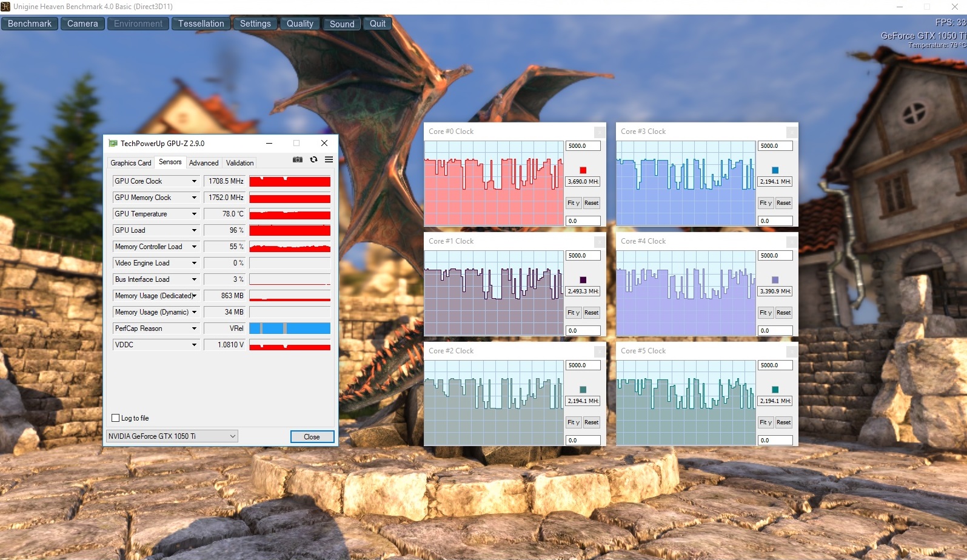The width and height of the screenshot is (967, 560).
Task: Open the GPU-Z hamburger menu
Action: [x=329, y=159]
